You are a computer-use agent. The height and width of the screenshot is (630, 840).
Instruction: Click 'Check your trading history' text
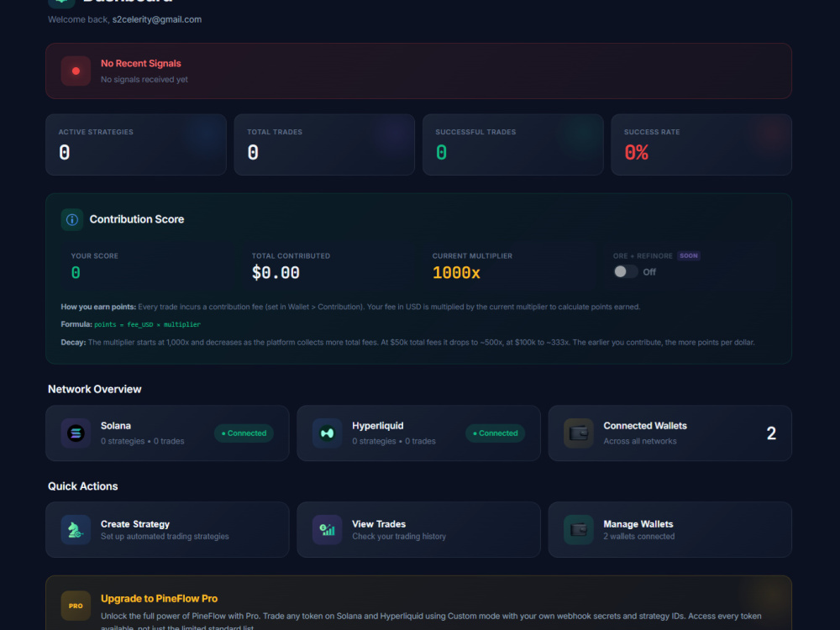(x=398, y=536)
